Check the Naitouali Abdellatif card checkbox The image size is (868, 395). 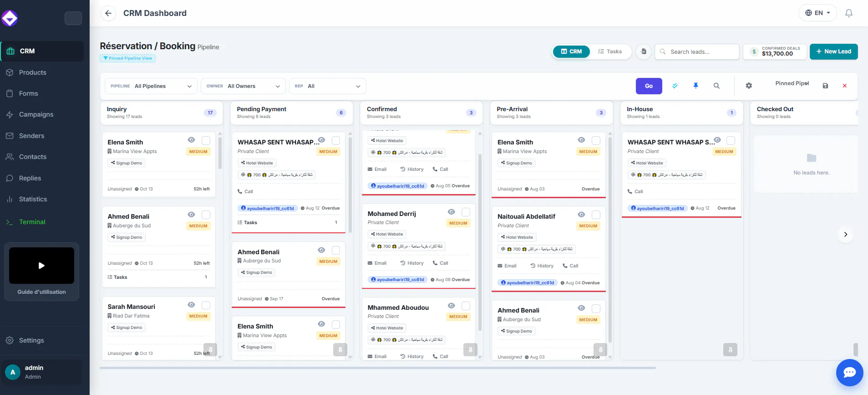tap(596, 215)
